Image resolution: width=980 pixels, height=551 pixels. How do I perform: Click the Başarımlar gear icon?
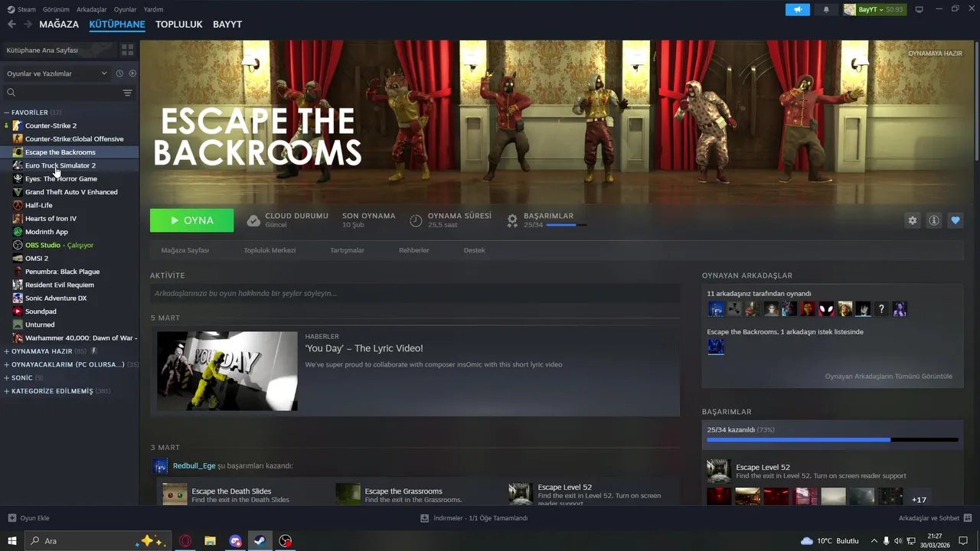pos(512,220)
